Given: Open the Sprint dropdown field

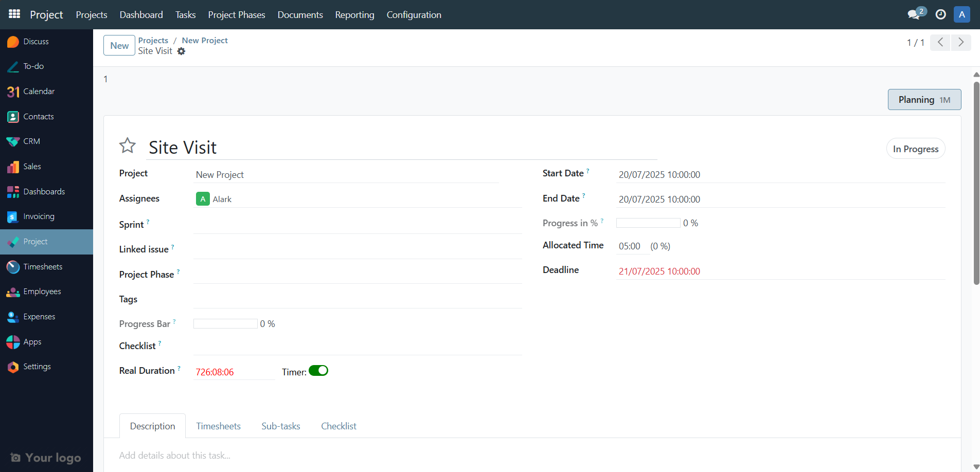Looking at the screenshot, I should point(357,225).
